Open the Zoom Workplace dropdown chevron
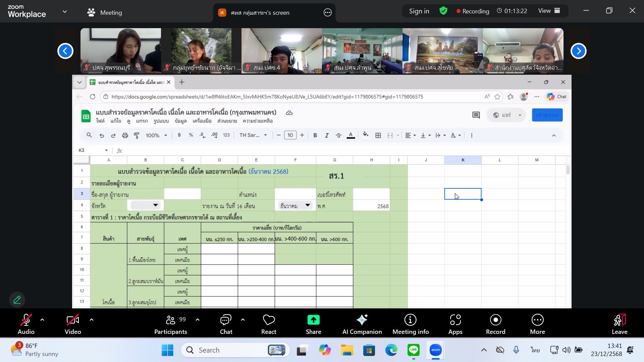Image resolution: width=644 pixels, height=362 pixels. (x=65, y=11)
